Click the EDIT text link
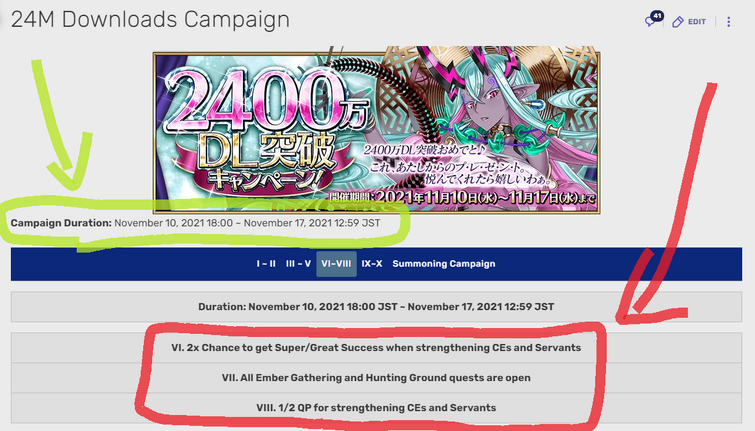755x431 pixels. [x=697, y=22]
